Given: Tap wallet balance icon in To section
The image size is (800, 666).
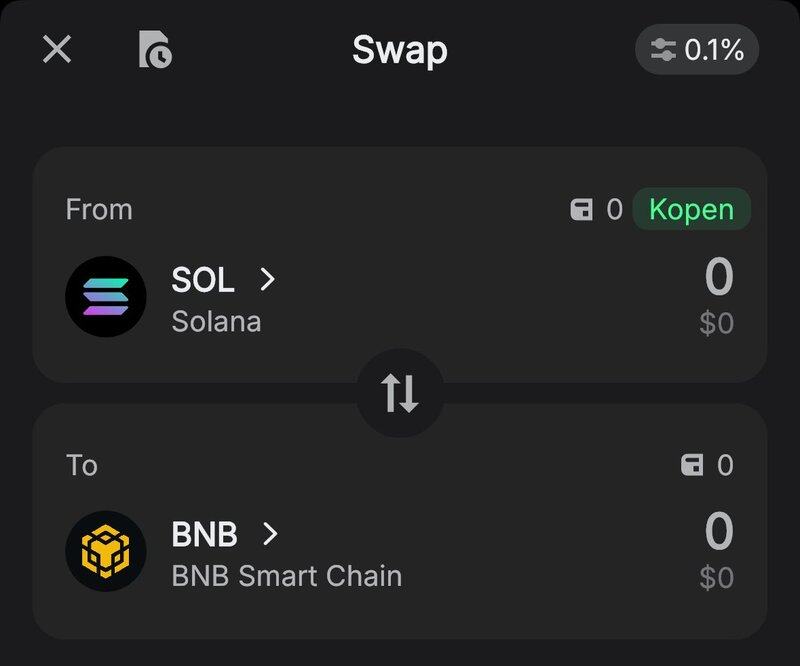Looking at the screenshot, I should (692, 464).
